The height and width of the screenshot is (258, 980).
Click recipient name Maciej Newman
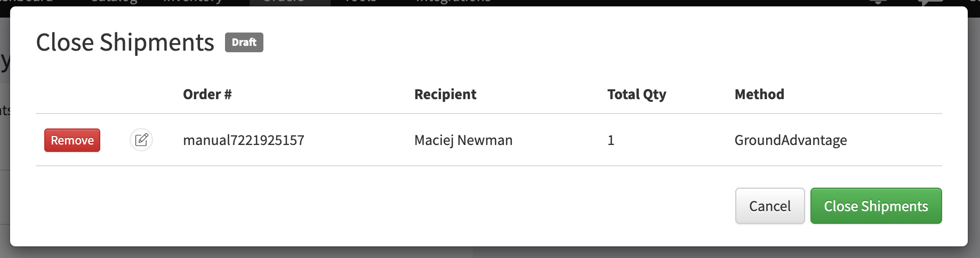463,140
